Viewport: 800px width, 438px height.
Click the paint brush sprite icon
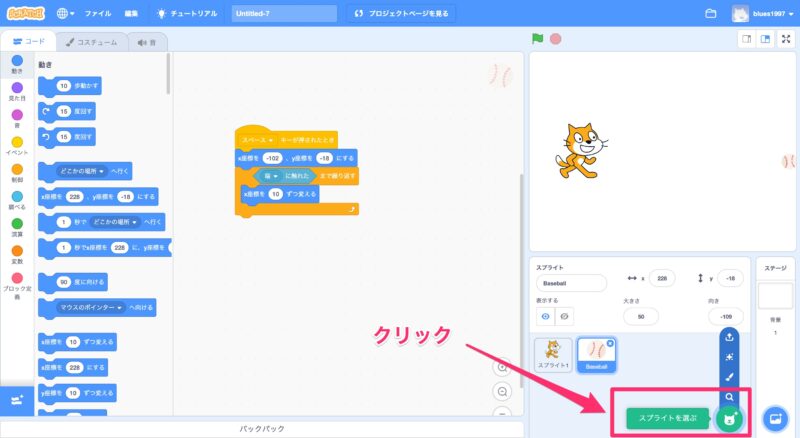731,377
